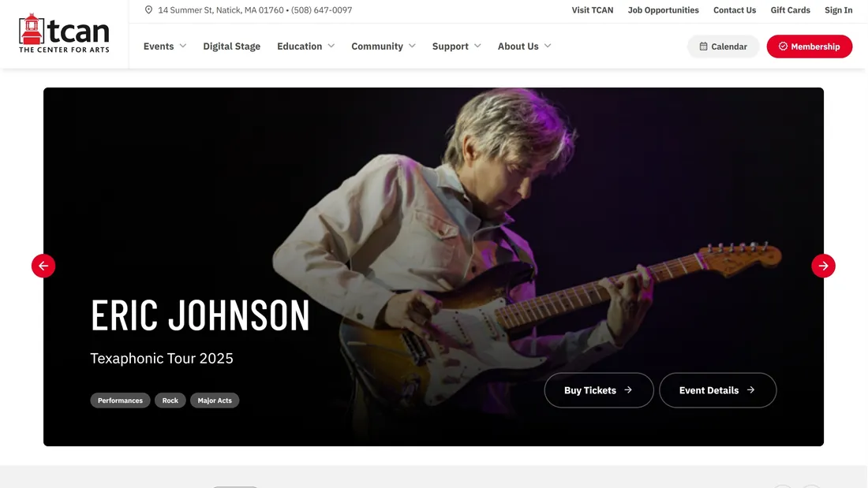Image resolution: width=868 pixels, height=488 pixels.
Task: Open the Digital Stage menu item
Action: pyautogui.click(x=231, y=46)
